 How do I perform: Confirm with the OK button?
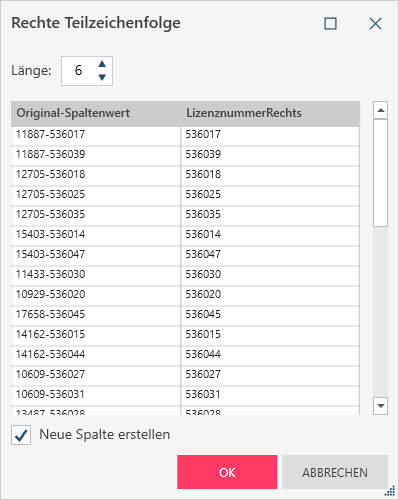pos(227,472)
